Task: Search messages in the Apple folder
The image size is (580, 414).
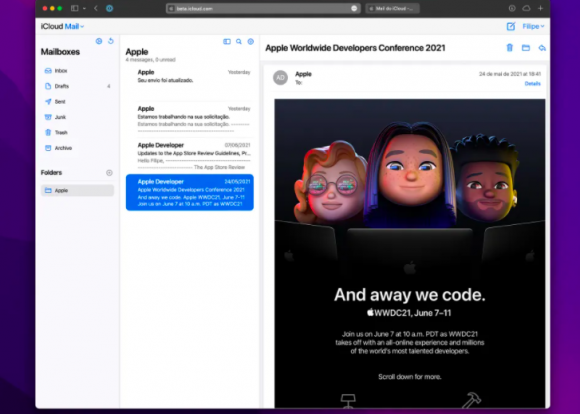Action: (239, 41)
